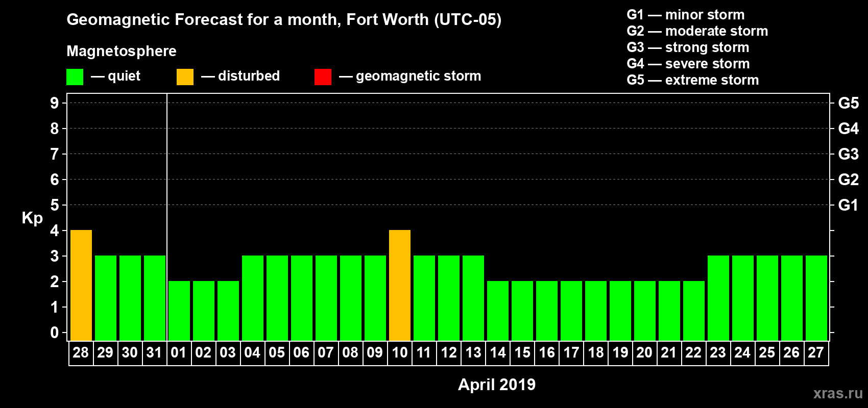Click Kp value 9 on the axis
868x408 pixels.
pyautogui.click(x=55, y=103)
